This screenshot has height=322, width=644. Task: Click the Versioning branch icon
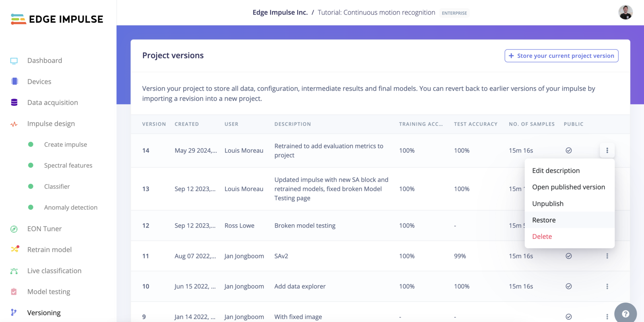point(14,313)
